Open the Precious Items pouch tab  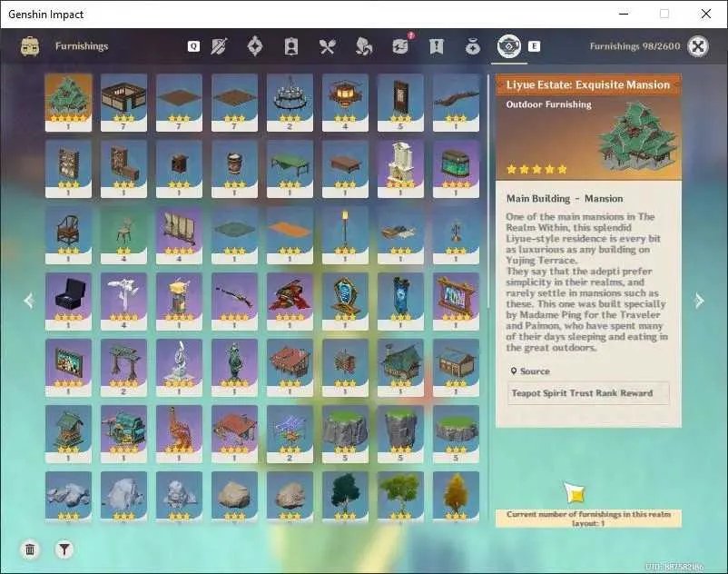[x=473, y=47]
